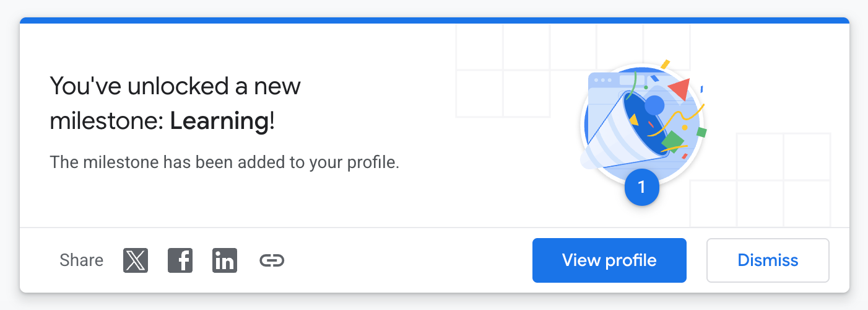Click the "added to your profile" message
The image size is (868, 310).
(x=224, y=162)
